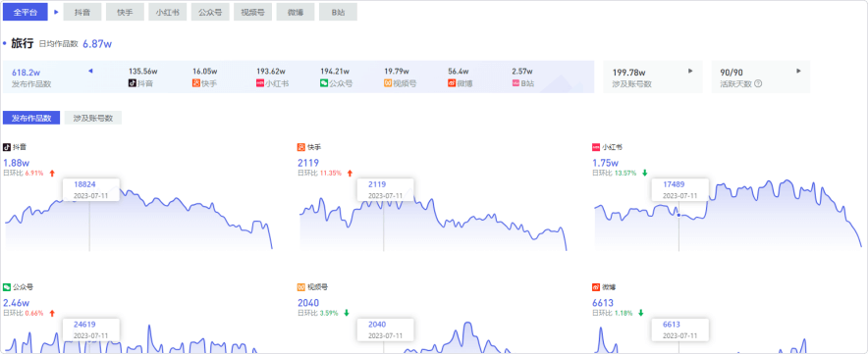The height and width of the screenshot is (354, 868).
Task: Open the 小红书 platform tab
Action: click(x=168, y=12)
